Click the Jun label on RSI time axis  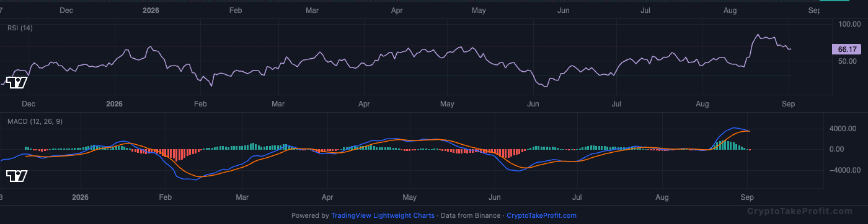click(533, 104)
